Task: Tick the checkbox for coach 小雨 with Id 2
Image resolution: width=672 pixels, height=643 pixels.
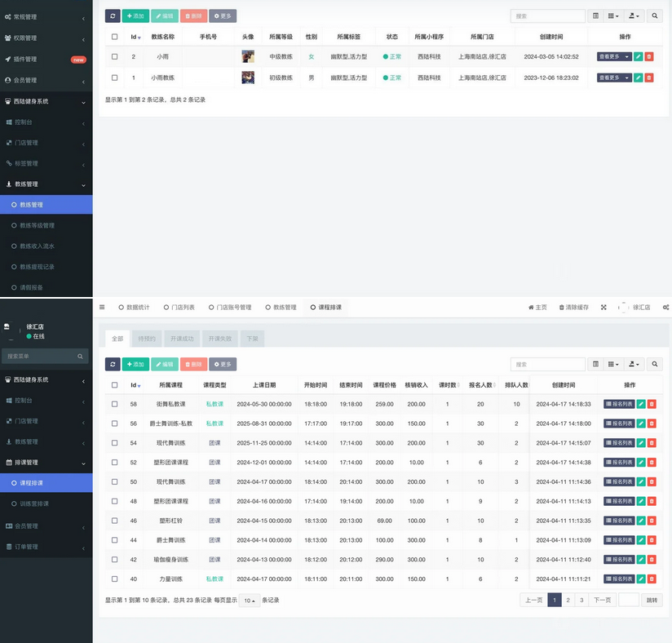Action: pos(114,56)
